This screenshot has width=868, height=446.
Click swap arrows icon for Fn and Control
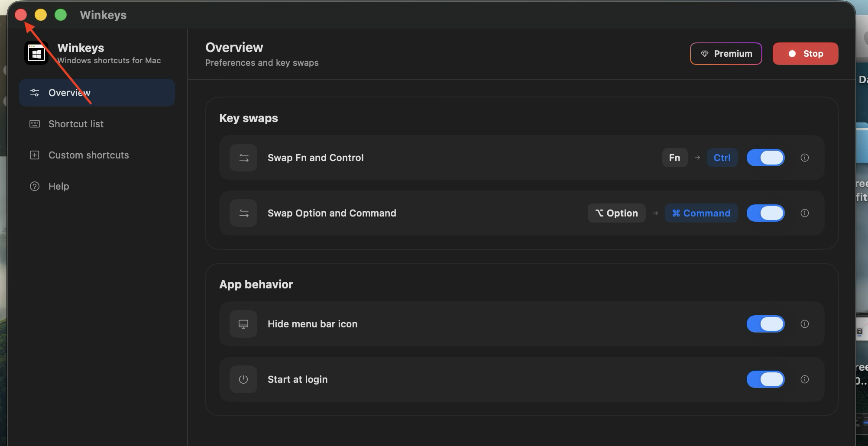[x=244, y=158]
